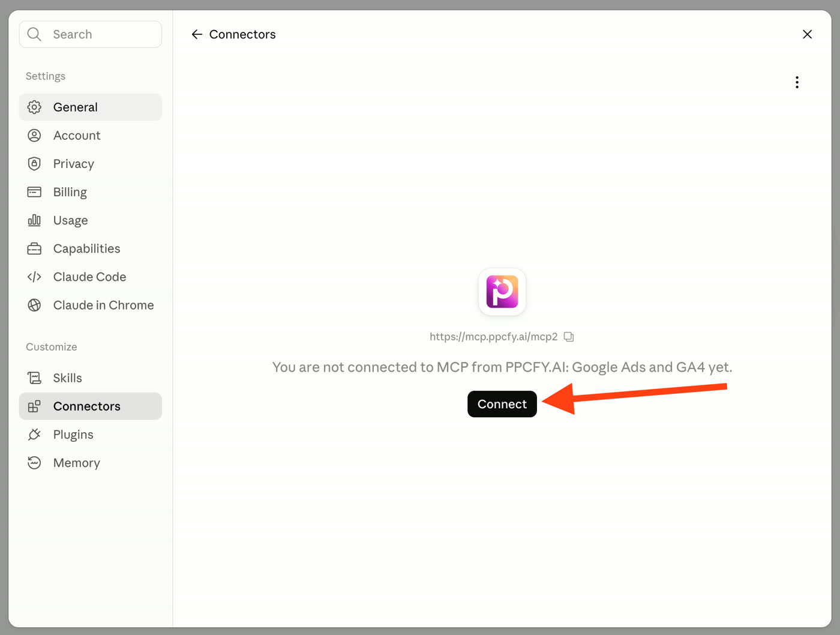Open Capabilities settings
Screen dimensions: 840x635
click(86, 248)
